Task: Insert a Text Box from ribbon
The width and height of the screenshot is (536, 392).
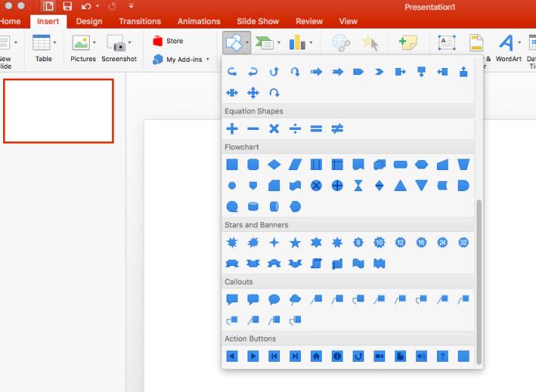Action: (x=447, y=43)
